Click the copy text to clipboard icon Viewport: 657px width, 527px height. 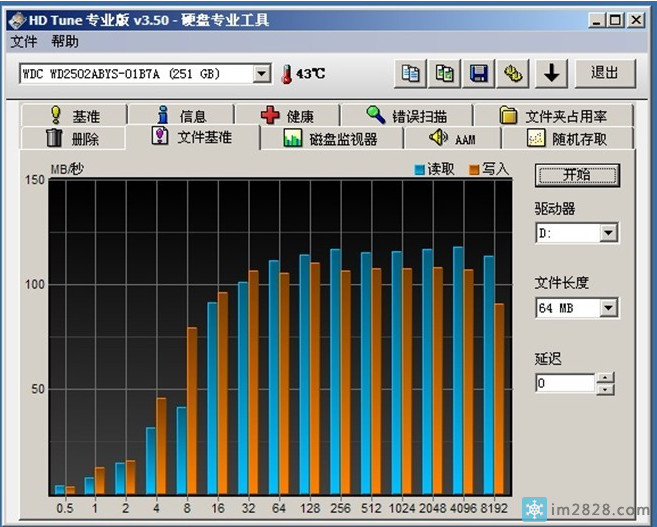click(411, 73)
